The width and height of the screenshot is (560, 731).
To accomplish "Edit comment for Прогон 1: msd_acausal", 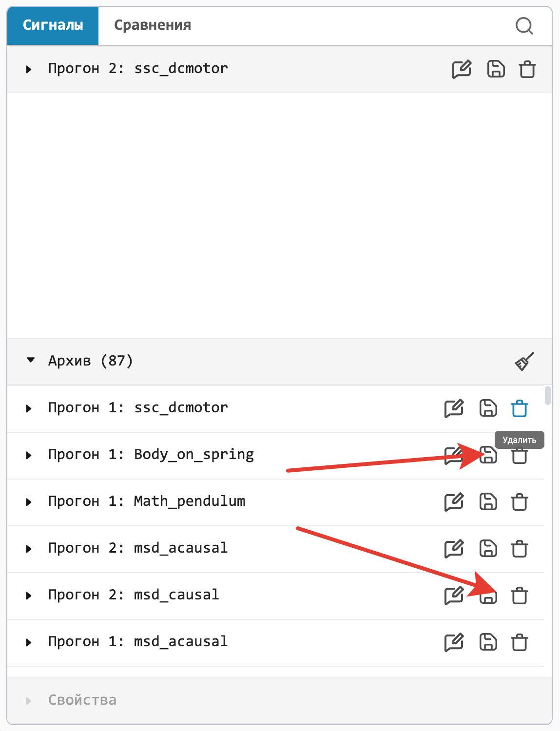I will coord(454,642).
